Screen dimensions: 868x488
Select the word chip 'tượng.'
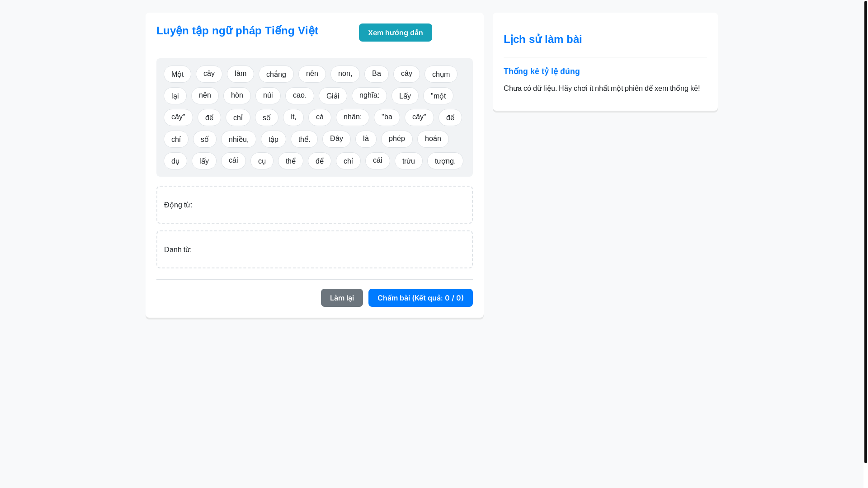pos(445,161)
